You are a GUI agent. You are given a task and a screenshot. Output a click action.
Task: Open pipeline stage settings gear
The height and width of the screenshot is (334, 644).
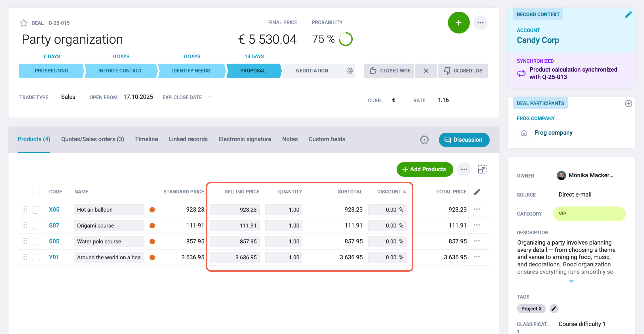(350, 71)
